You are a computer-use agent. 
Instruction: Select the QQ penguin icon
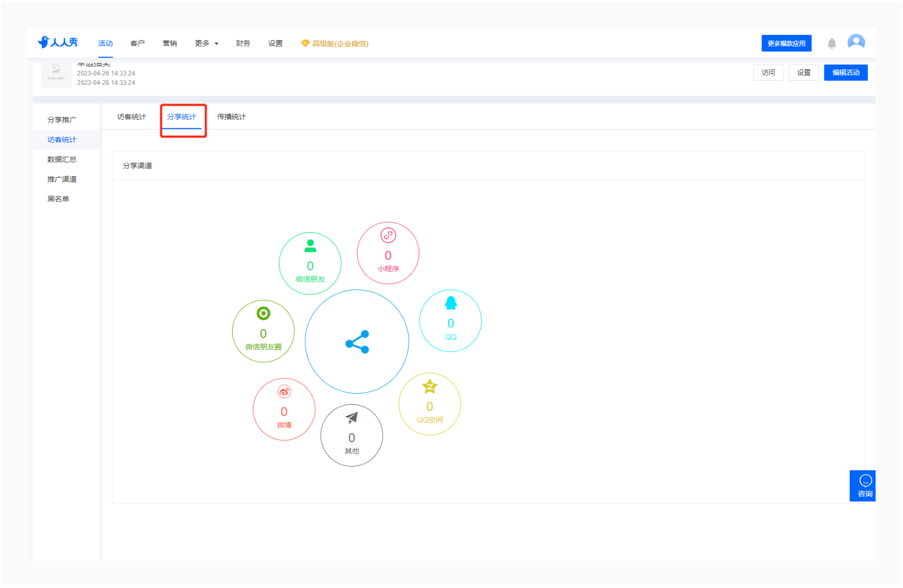pyautogui.click(x=451, y=303)
